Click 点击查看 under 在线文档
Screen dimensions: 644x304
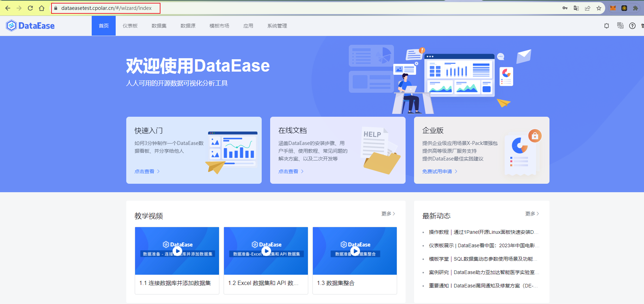291,171
